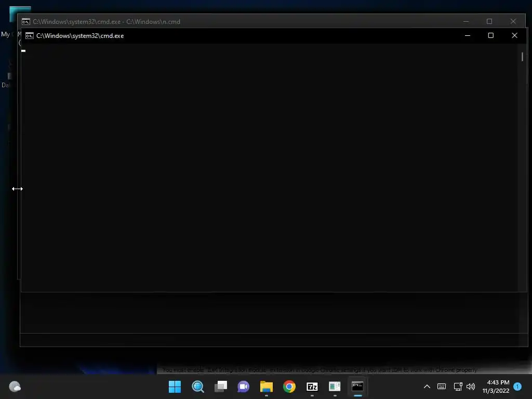Show hidden system tray icons
The height and width of the screenshot is (399, 532).
[x=427, y=387]
